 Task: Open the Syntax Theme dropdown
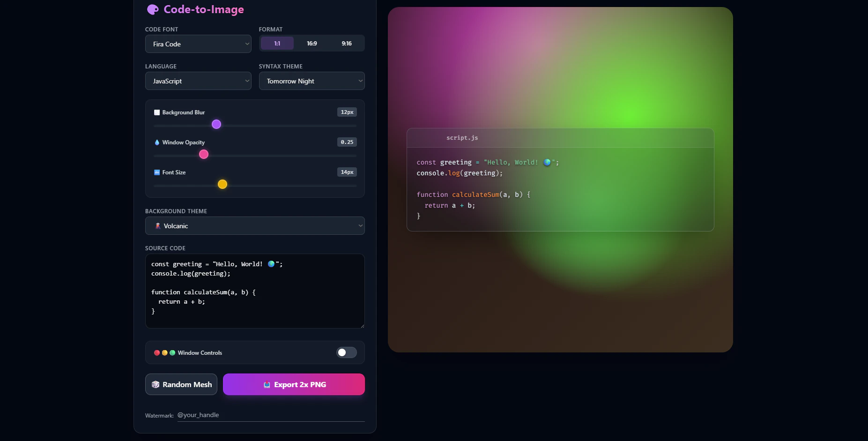[x=312, y=81]
